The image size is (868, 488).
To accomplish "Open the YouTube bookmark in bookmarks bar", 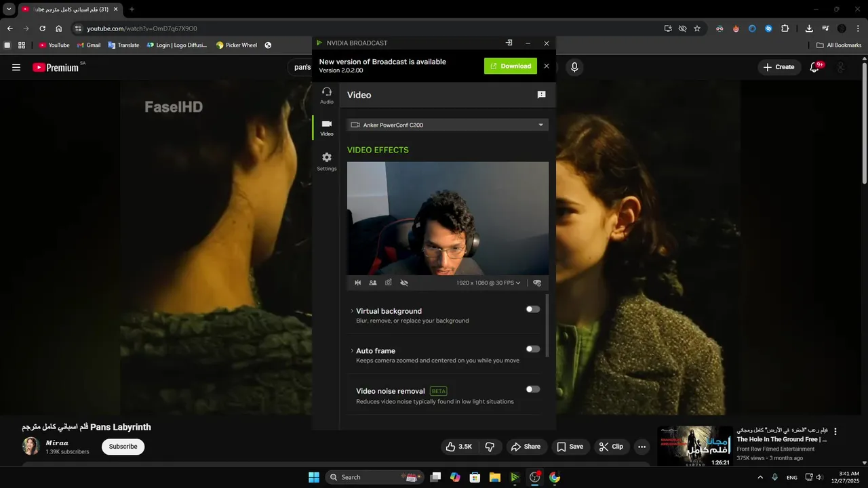I will click(x=54, y=45).
